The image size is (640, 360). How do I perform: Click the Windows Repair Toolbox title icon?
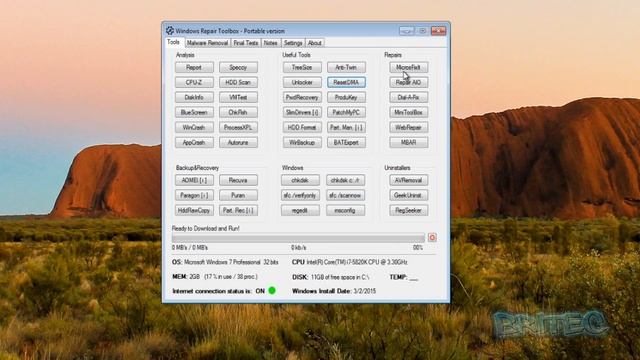[170, 31]
